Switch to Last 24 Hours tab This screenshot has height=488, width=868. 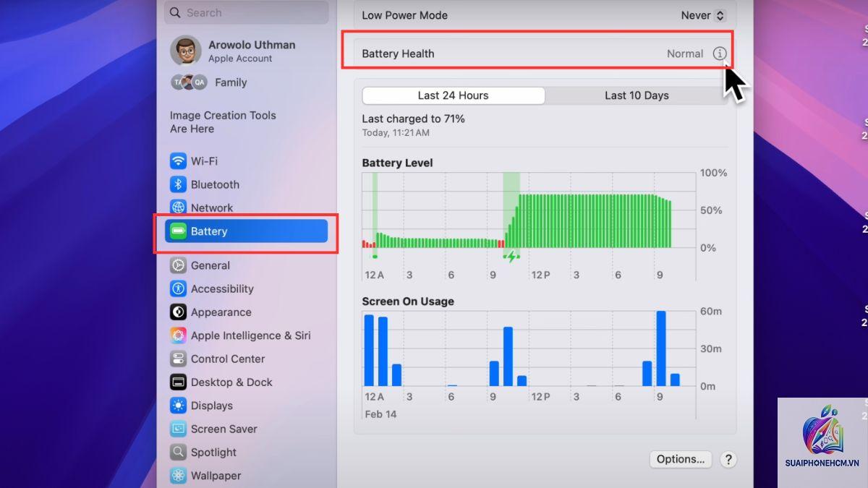click(x=454, y=95)
